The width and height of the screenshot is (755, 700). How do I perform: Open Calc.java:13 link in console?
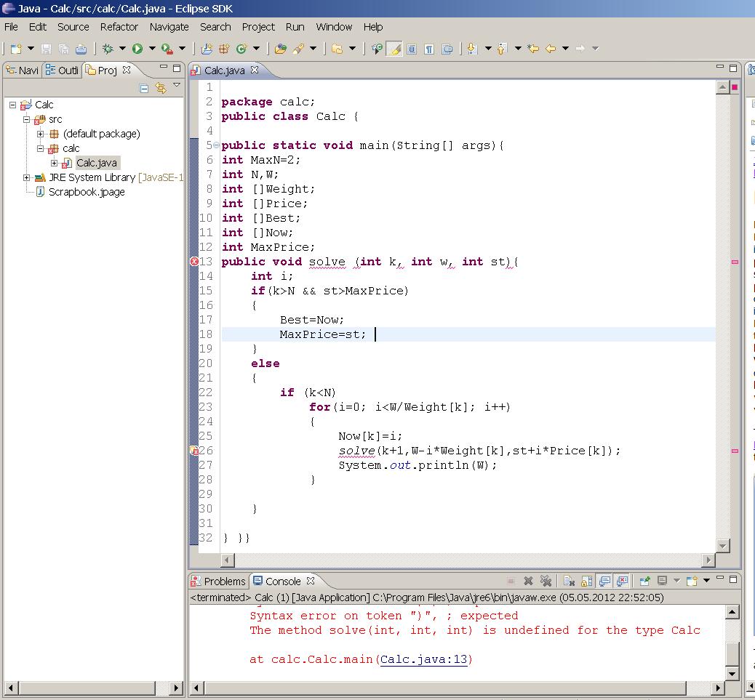tap(426, 659)
